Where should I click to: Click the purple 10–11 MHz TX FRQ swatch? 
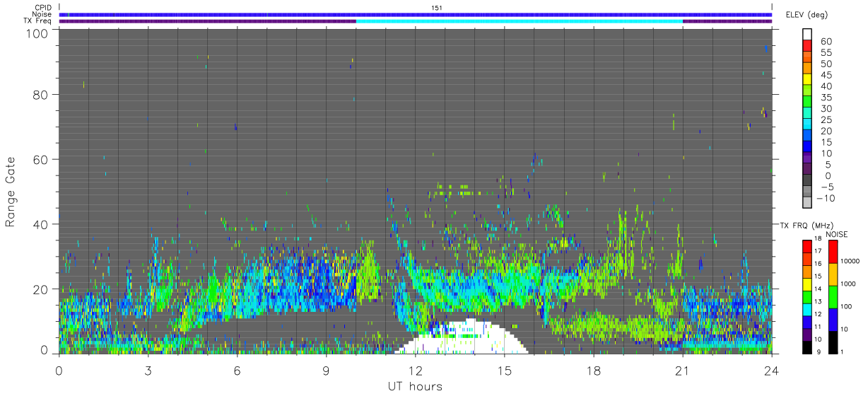coord(807,333)
